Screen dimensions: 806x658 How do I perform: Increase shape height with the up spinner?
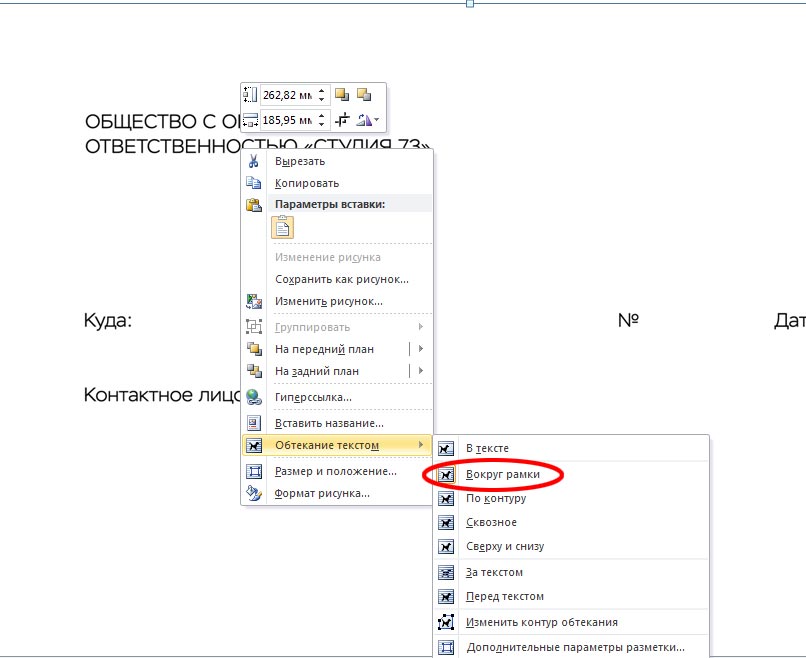coord(322,91)
